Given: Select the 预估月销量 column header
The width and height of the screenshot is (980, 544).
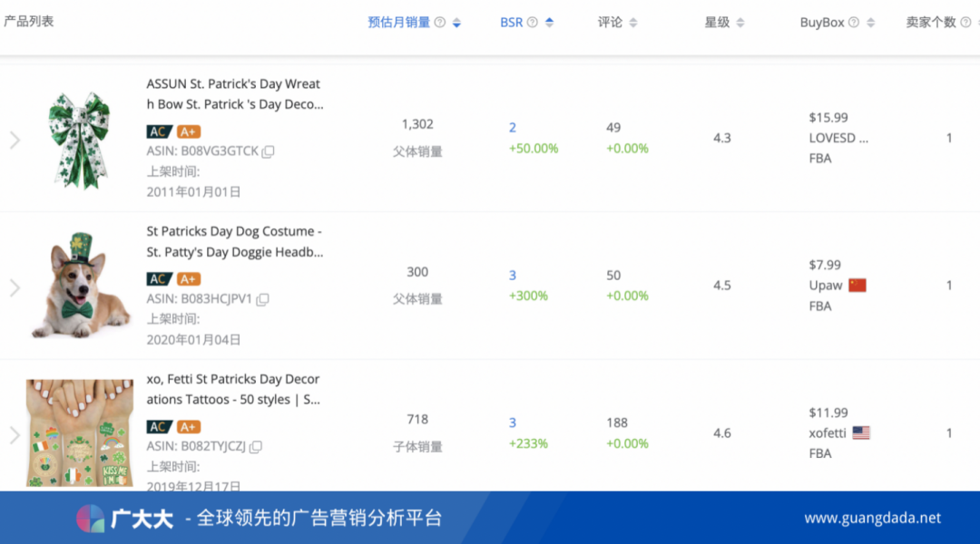Looking at the screenshot, I should point(398,23).
